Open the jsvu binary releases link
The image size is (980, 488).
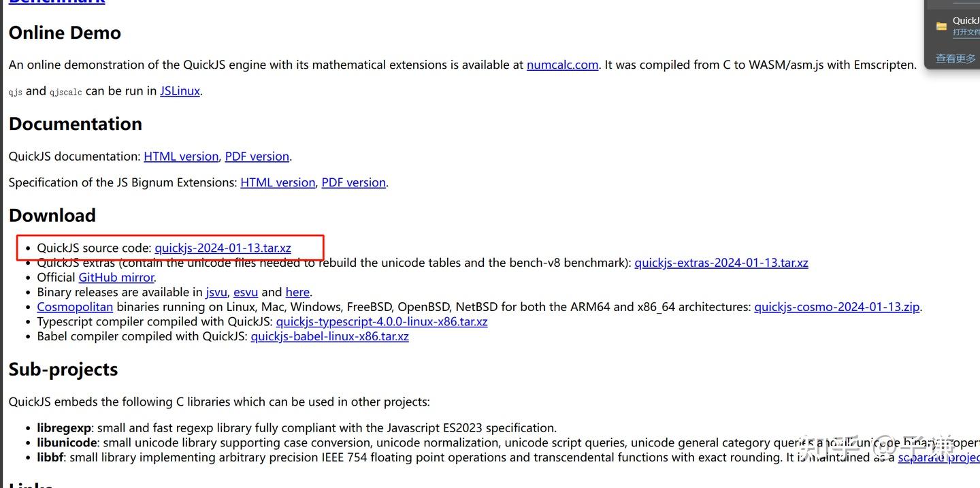click(216, 292)
